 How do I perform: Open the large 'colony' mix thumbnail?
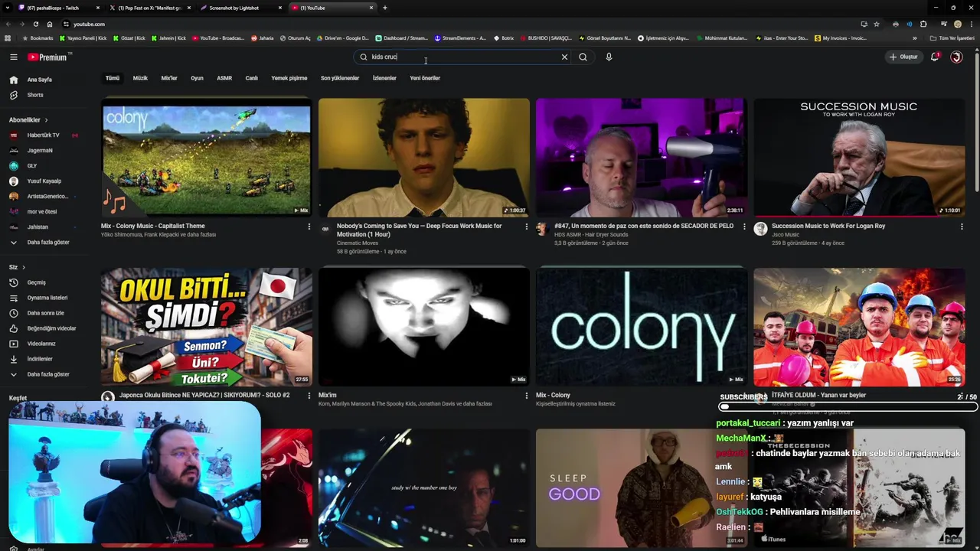[x=642, y=328]
